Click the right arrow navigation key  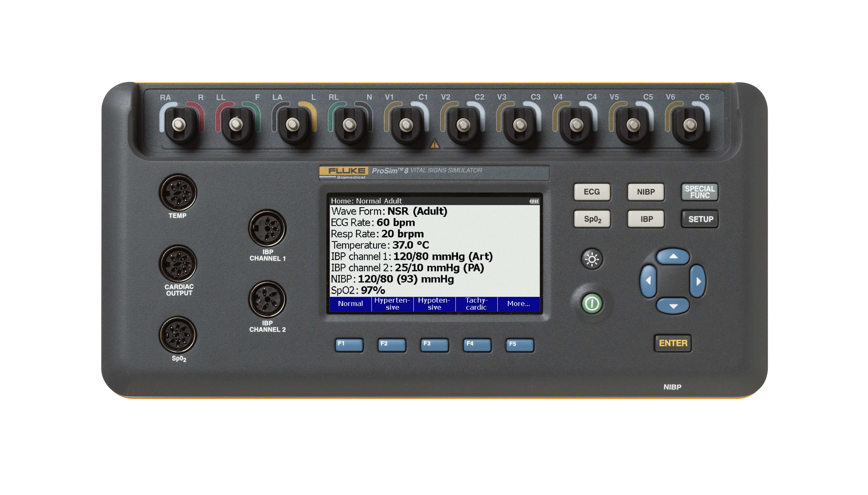click(x=698, y=281)
